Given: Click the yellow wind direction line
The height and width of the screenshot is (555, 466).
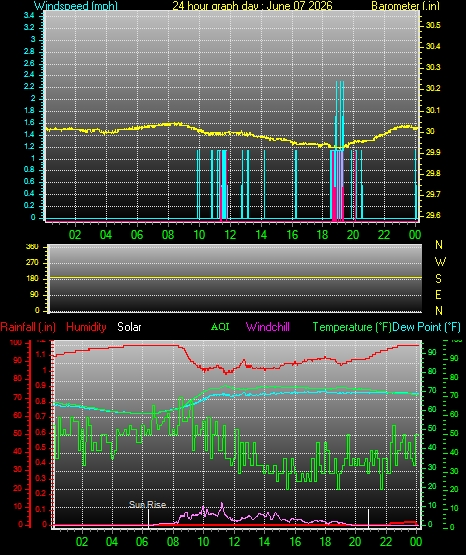Looking at the screenshot, I should point(235,277).
